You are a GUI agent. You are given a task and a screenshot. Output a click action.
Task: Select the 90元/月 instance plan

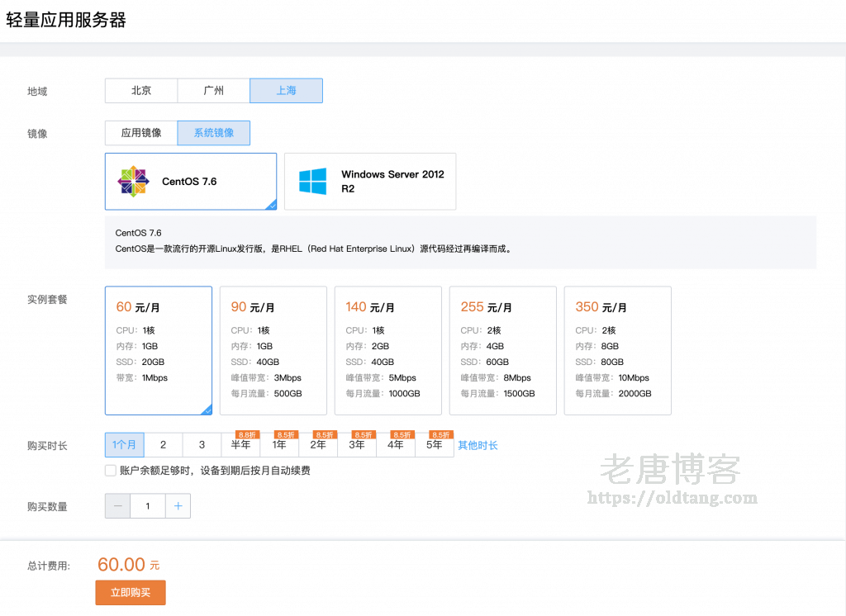tap(273, 350)
